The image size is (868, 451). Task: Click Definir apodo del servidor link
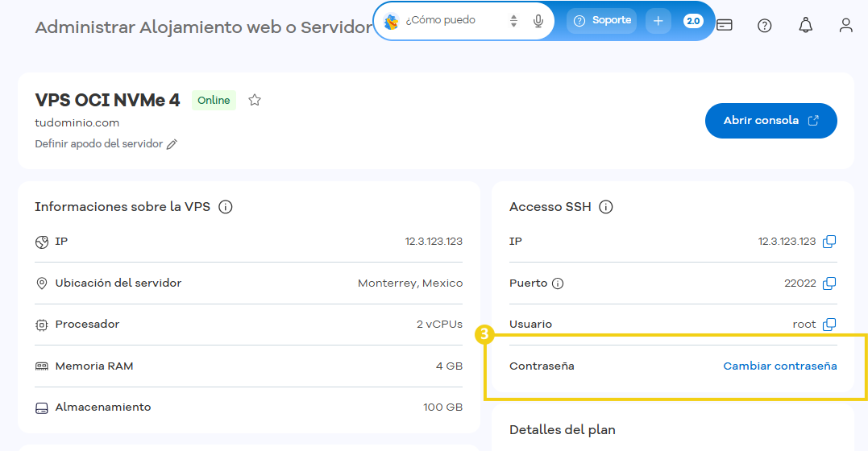pyautogui.click(x=98, y=144)
